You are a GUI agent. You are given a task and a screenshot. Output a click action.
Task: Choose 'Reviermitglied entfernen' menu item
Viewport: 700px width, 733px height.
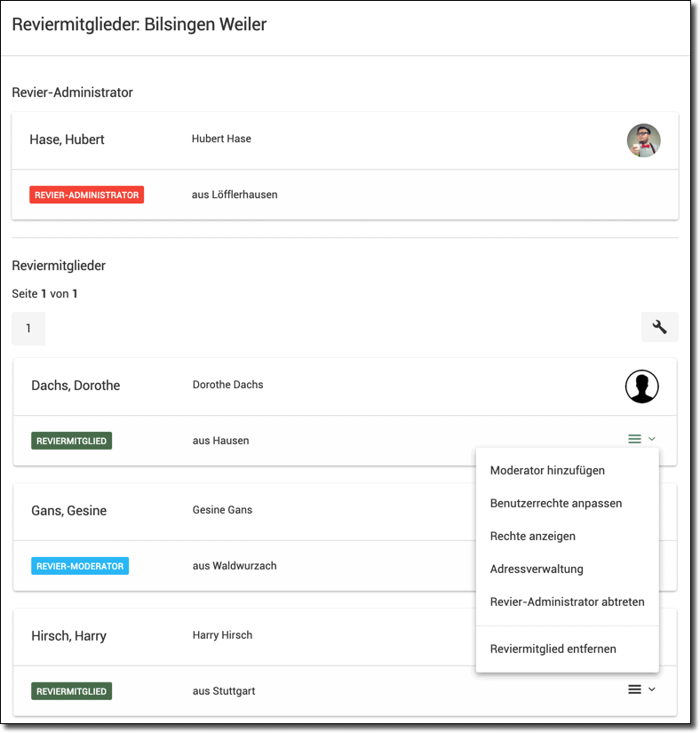pos(553,649)
